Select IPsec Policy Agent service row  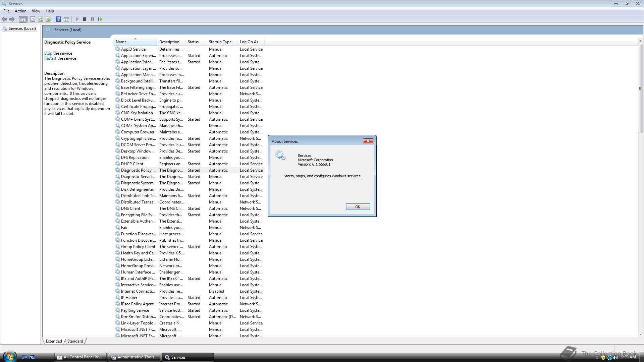click(189, 304)
